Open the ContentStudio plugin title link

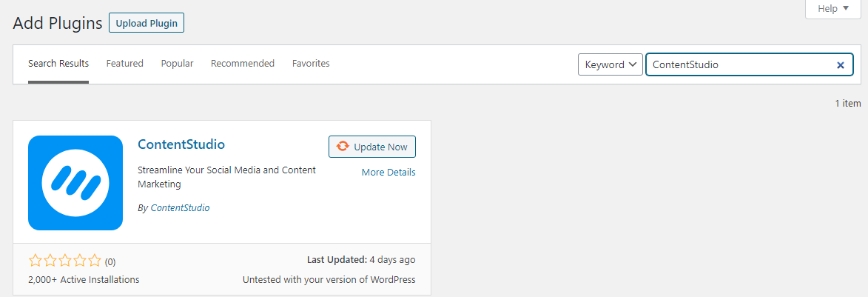click(x=181, y=144)
